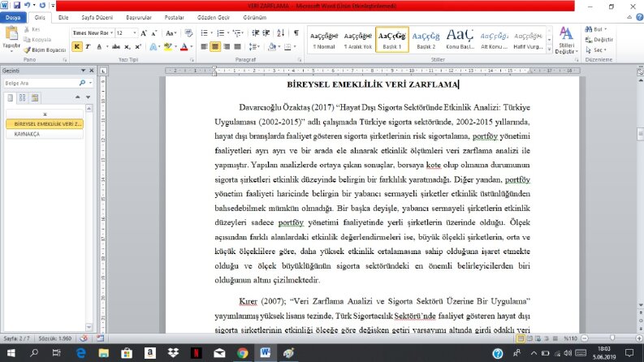Viewport: 644px width, 362px height.
Task: Browse headings view in Gezinti pane
Action: click(x=11, y=97)
